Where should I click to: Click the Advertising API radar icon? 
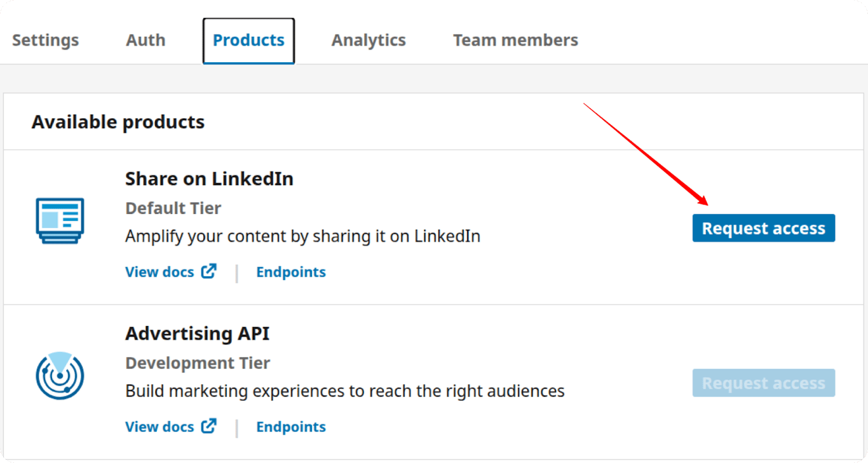60,375
